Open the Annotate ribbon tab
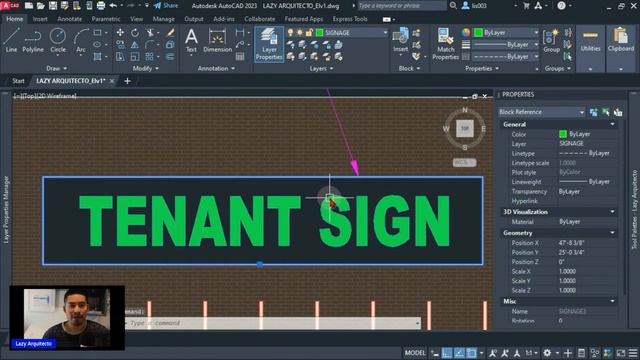Viewport: 640px width, 360px height. 69,19
